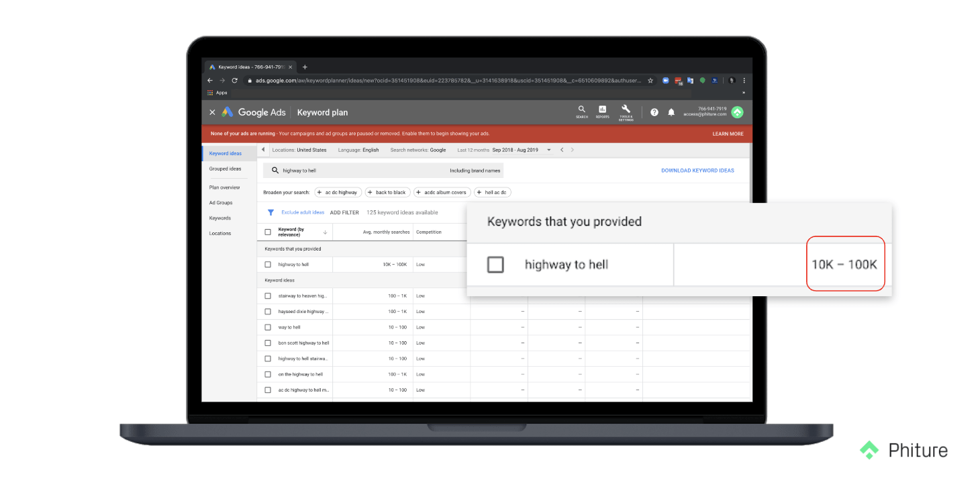Click '125 keyword ideas available' text

tap(402, 212)
